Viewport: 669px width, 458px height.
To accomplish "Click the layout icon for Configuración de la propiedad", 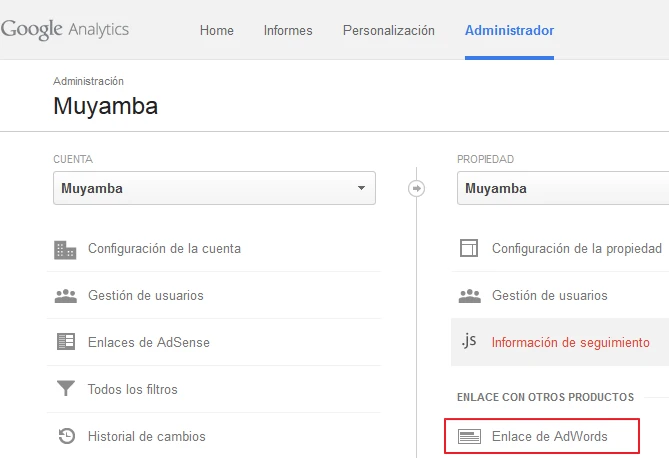I will click(x=469, y=248).
